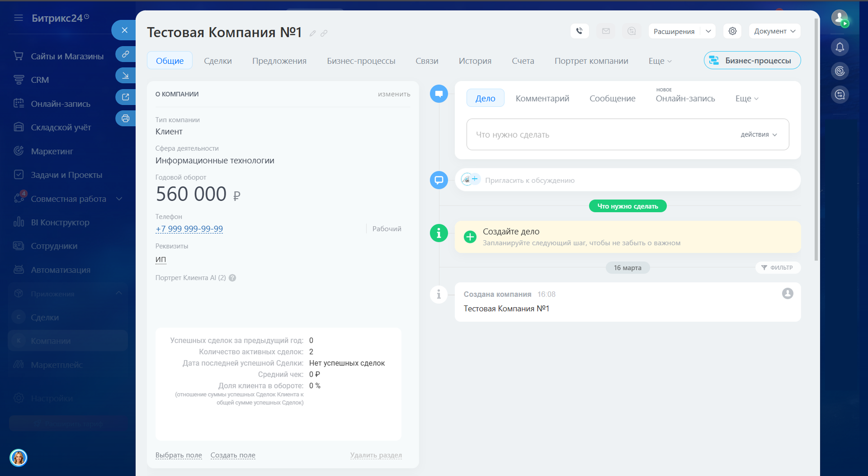
Task: Click the phone call icon in header
Action: click(x=579, y=31)
